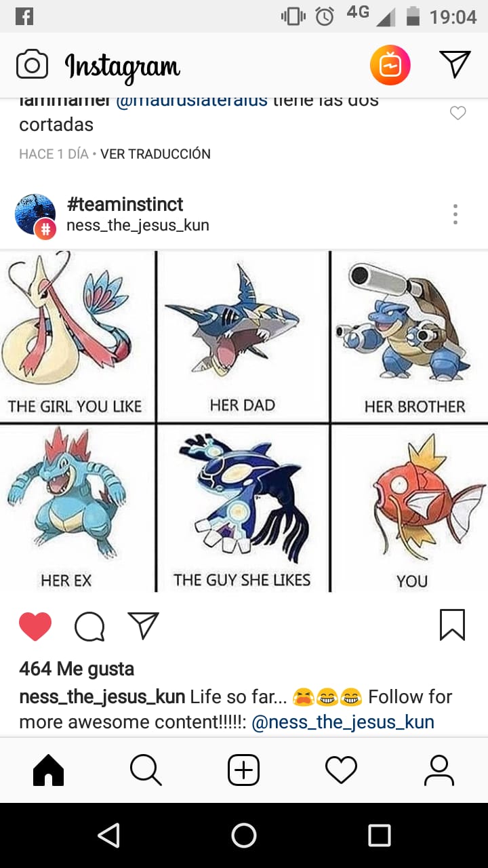488x868 pixels.
Task: Share the post via send icon
Action: coord(143,625)
